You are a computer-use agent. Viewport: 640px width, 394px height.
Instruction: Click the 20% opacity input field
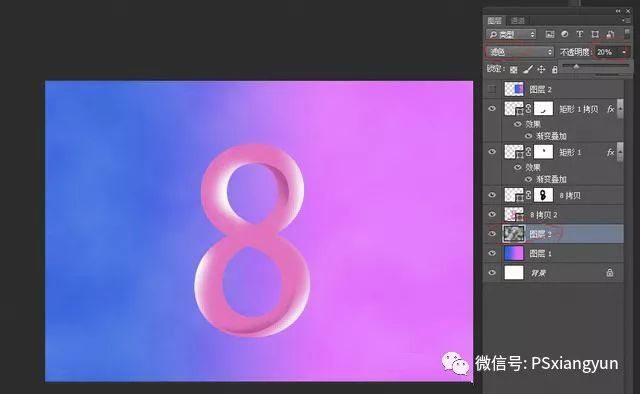607,52
